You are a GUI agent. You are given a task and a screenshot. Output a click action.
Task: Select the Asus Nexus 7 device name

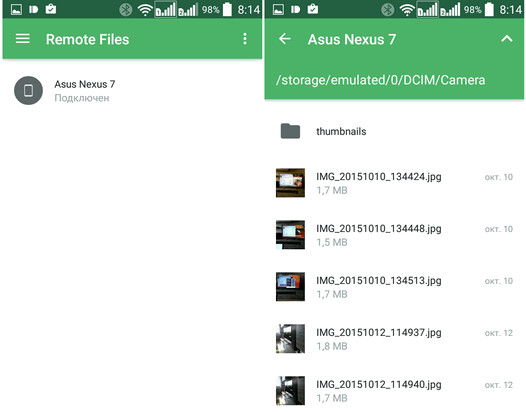[85, 84]
